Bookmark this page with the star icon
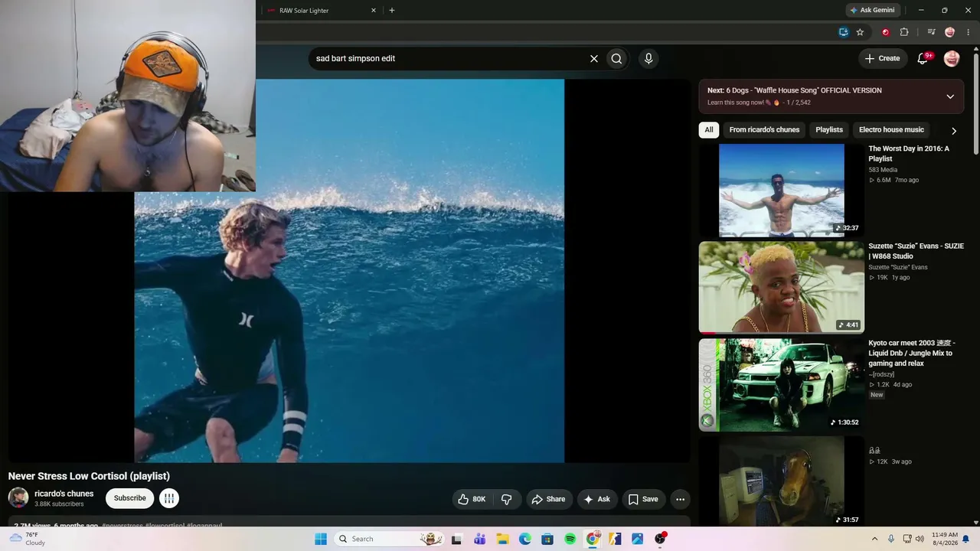 [860, 32]
